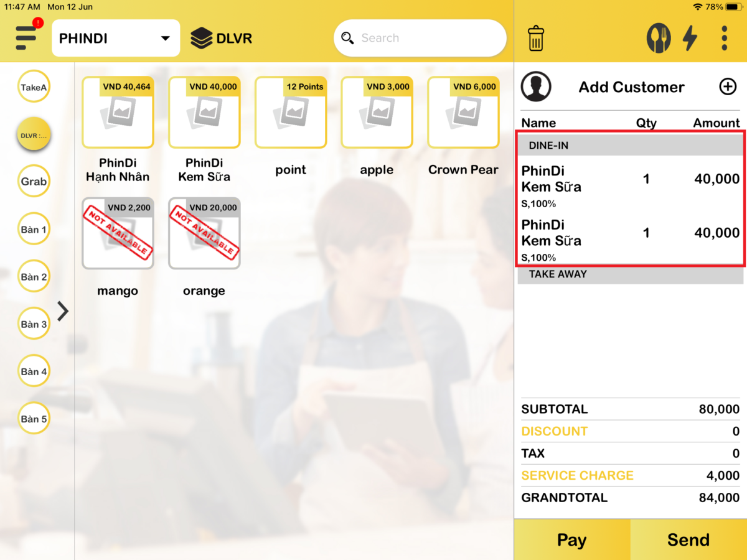The width and height of the screenshot is (747, 560).
Task: Select the fork and spoon dining icon
Action: (659, 38)
